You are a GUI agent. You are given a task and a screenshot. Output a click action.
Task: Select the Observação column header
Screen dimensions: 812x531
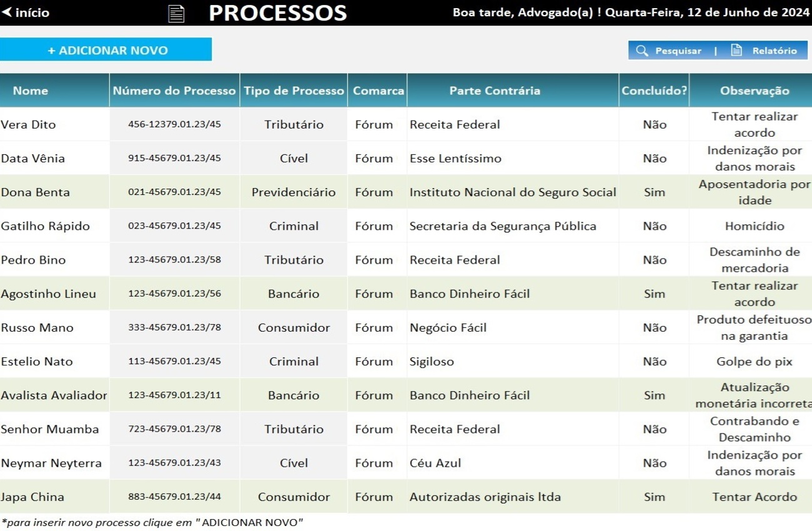(755, 91)
